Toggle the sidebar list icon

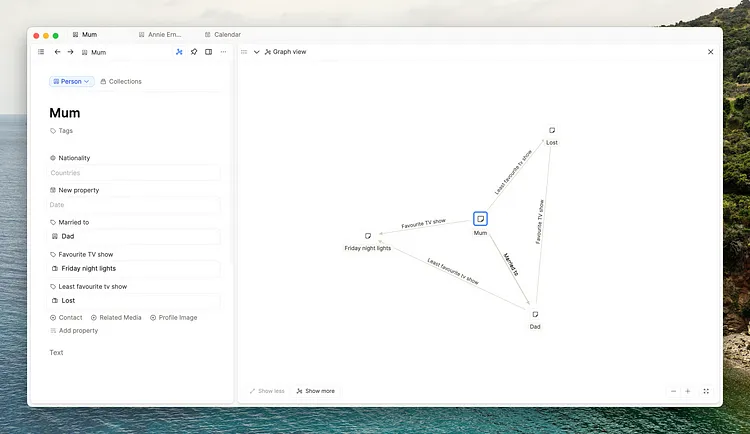point(41,52)
